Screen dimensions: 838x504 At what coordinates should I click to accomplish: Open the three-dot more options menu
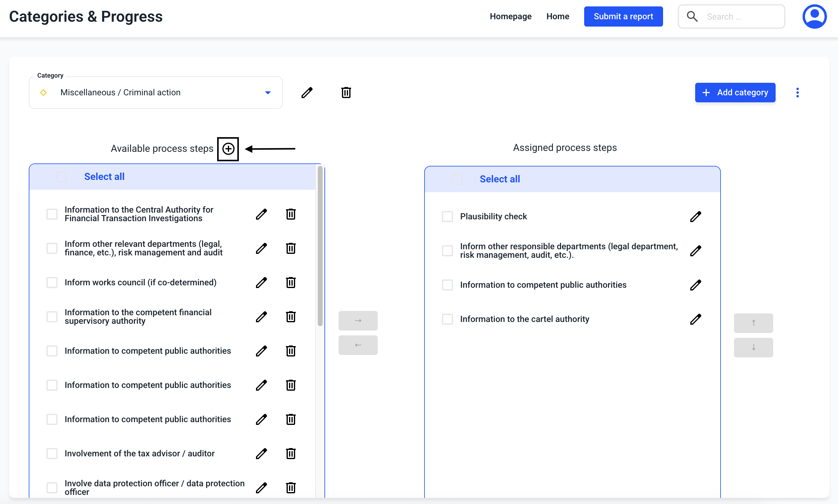(x=797, y=92)
